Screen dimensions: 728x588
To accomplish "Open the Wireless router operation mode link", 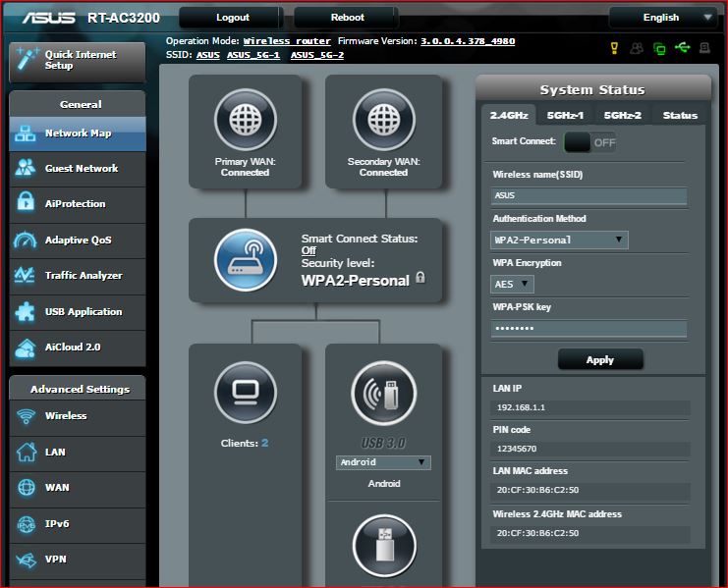I will point(287,41).
